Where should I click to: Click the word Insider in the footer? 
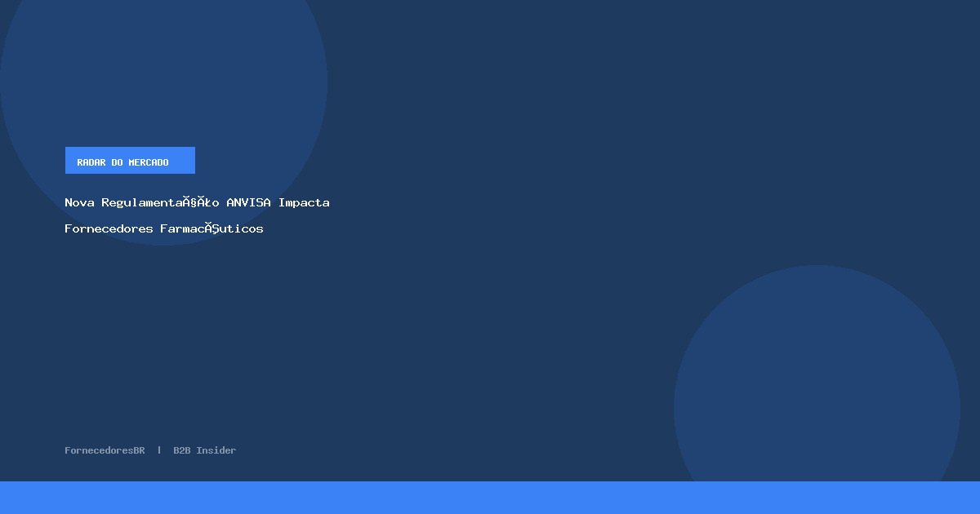click(216, 450)
